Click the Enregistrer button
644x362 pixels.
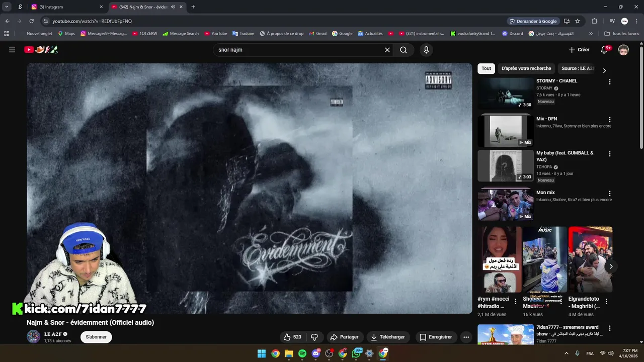(436, 337)
